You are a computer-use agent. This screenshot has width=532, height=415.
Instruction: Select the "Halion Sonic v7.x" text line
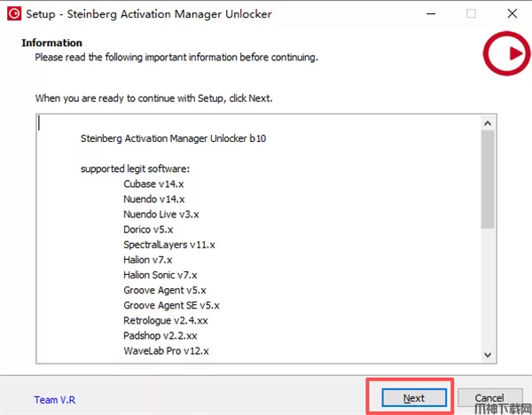coord(160,275)
